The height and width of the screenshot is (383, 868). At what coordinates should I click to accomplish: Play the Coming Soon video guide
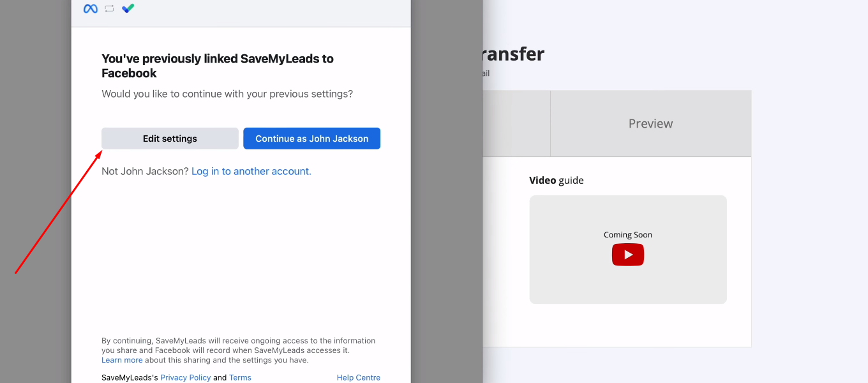pos(628,255)
